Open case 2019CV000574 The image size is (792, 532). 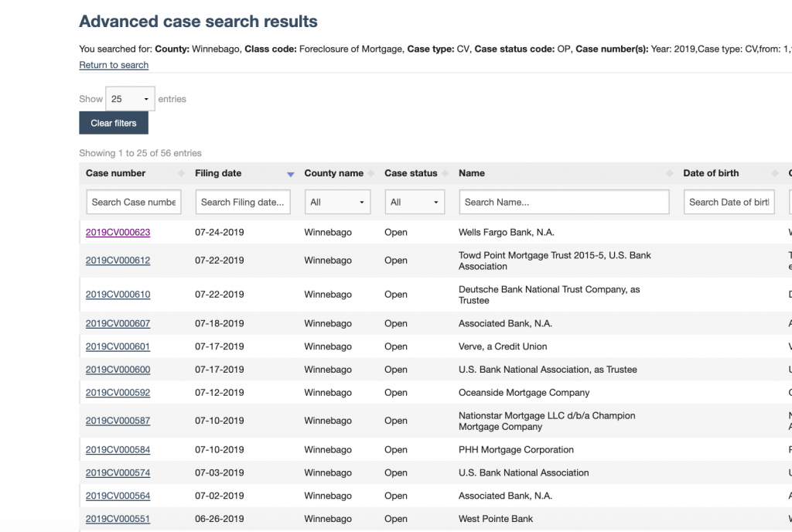point(118,473)
